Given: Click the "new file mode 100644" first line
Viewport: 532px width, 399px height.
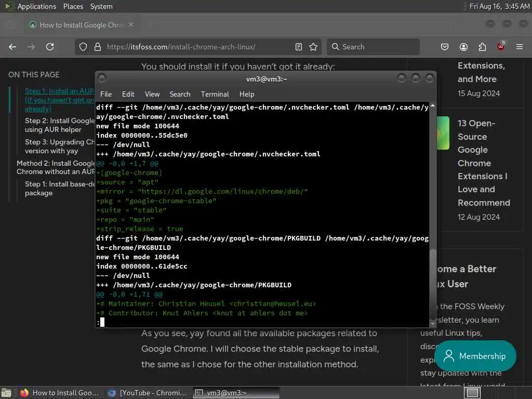Looking at the screenshot, I should click(137, 126).
